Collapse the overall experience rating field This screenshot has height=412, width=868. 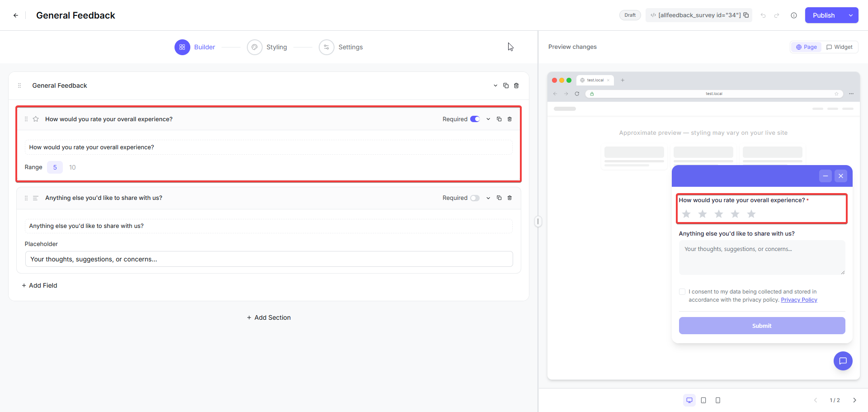click(488, 119)
